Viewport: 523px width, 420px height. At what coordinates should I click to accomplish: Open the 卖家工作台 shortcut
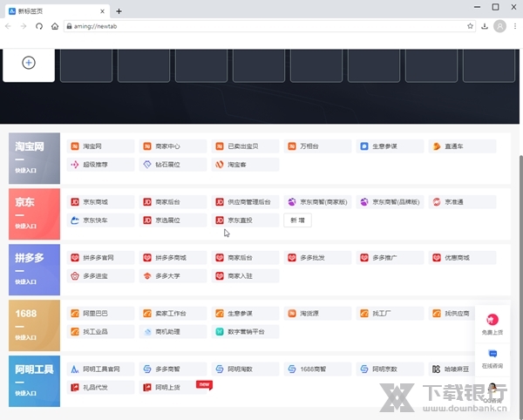point(173,314)
